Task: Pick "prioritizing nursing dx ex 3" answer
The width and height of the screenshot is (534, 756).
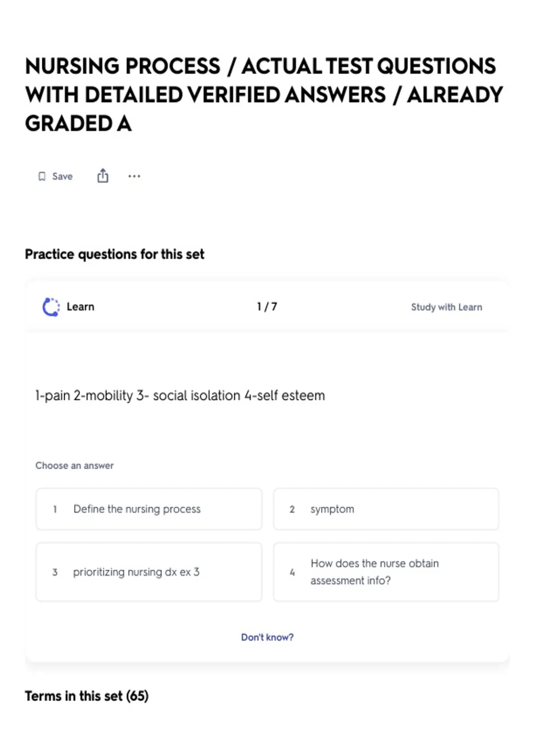Action: (x=136, y=572)
